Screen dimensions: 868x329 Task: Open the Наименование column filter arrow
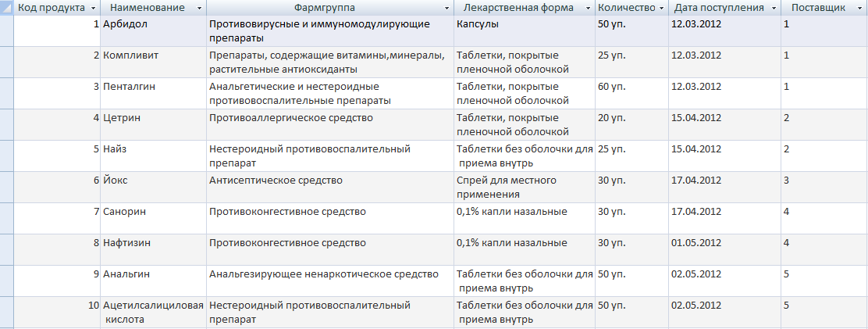point(199,9)
